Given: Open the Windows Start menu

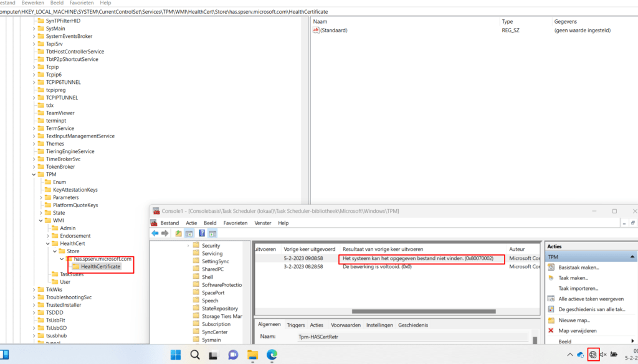Looking at the screenshot, I should (176, 355).
